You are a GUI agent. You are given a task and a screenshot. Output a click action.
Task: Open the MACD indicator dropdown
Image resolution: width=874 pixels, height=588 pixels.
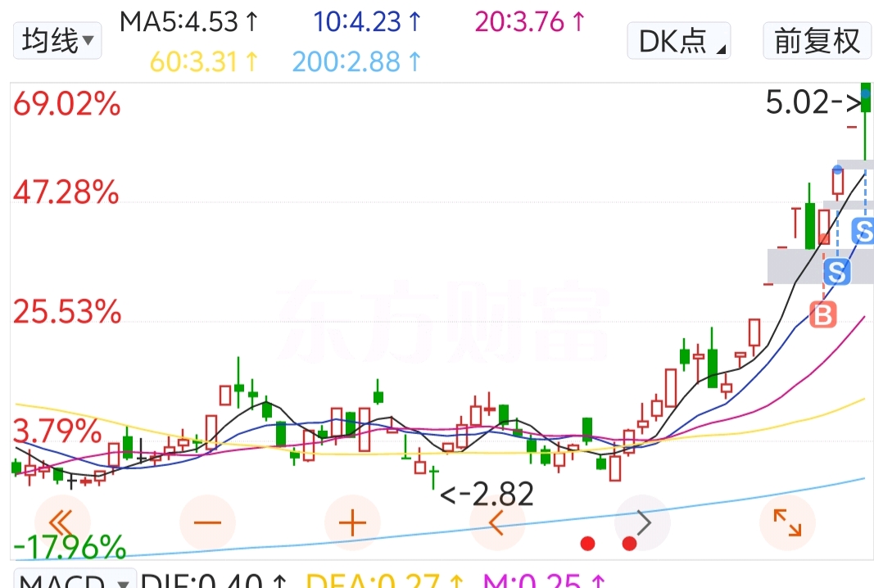coord(75,578)
